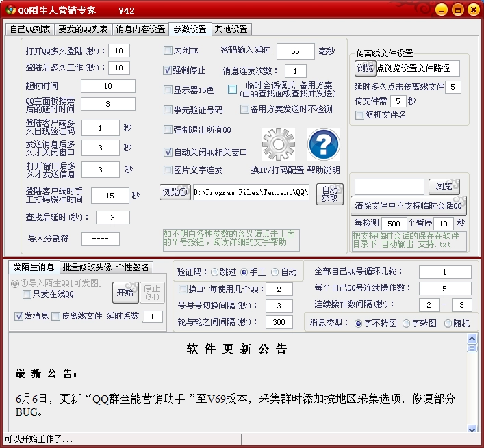Click 轮与轮之间间隔 field showing 300
Image resolution: width=484 pixels, height=448 pixels.
pyautogui.click(x=279, y=322)
